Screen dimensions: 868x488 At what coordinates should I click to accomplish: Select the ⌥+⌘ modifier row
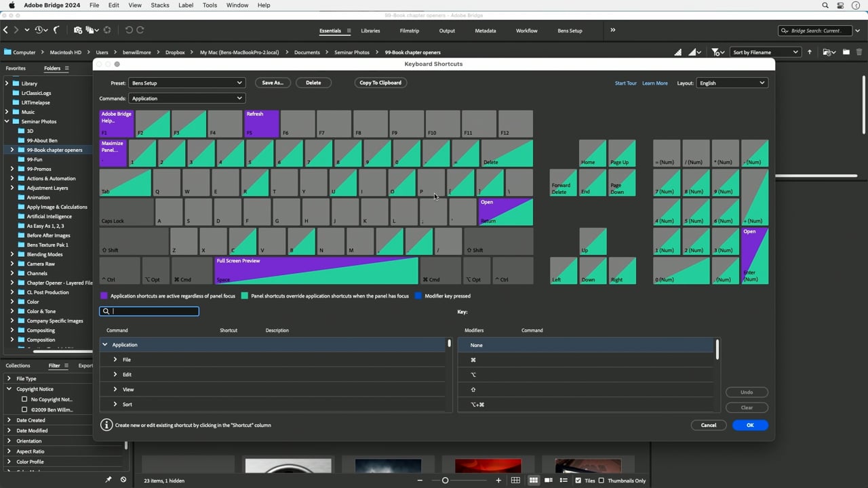[x=586, y=405]
